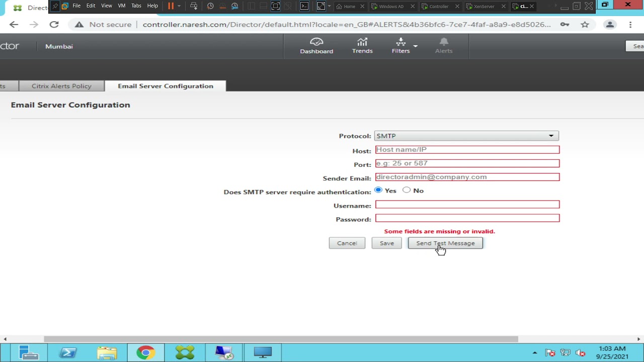Click the Not secure warning icon
This screenshot has width=644, height=362.
point(78,25)
